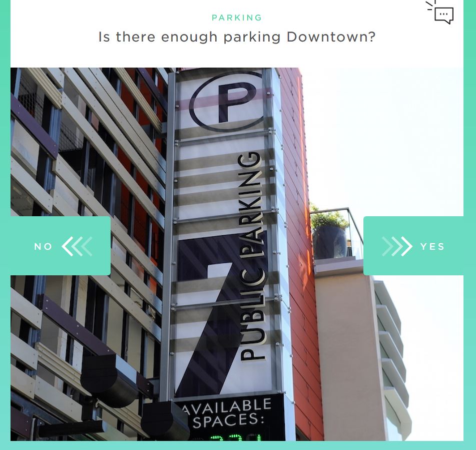Click the word YES on right button
The image size is (476, 450).
[x=432, y=247]
